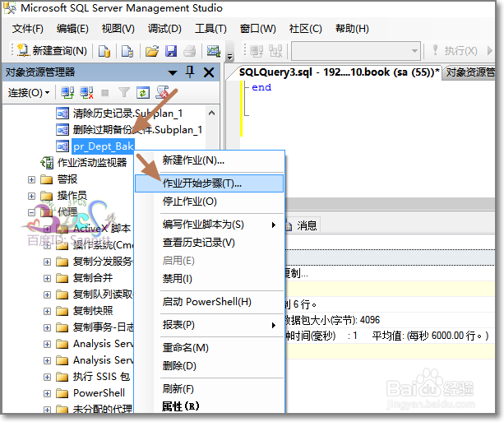Expand the 执行 SSIS 包 folder
Screen dimensions: 504x422
tap(47, 377)
